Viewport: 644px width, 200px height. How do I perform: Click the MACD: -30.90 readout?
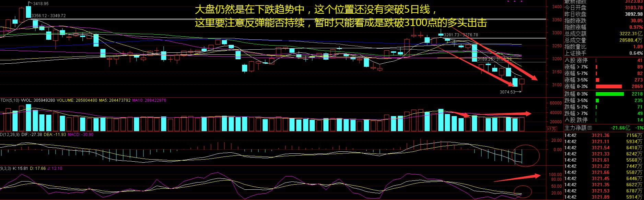(81, 135)
